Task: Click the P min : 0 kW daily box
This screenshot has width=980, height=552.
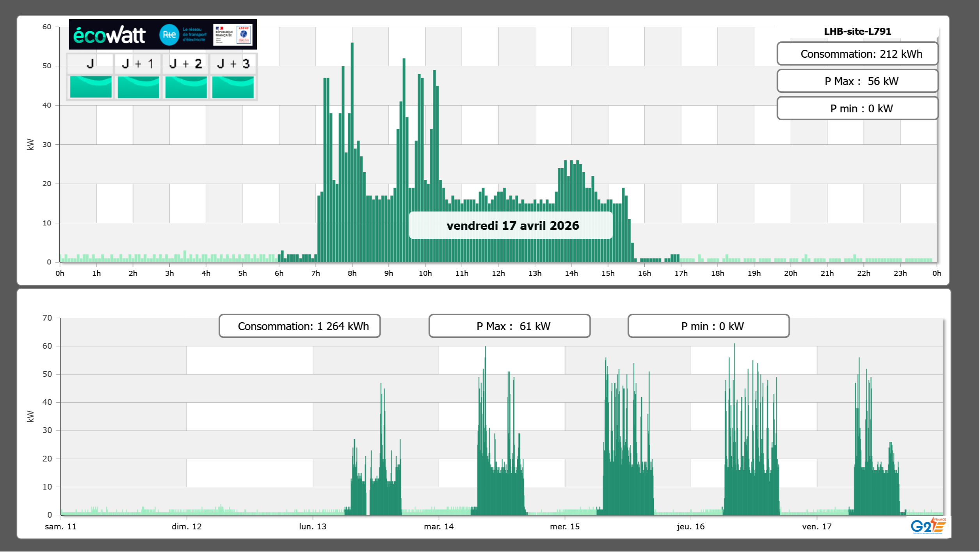Action: pos(857,108)
